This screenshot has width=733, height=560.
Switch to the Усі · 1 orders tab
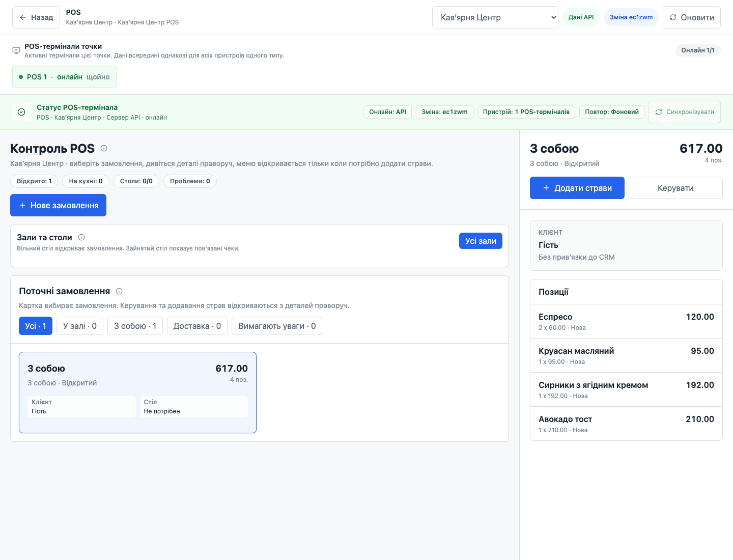[x=36, y=326]
